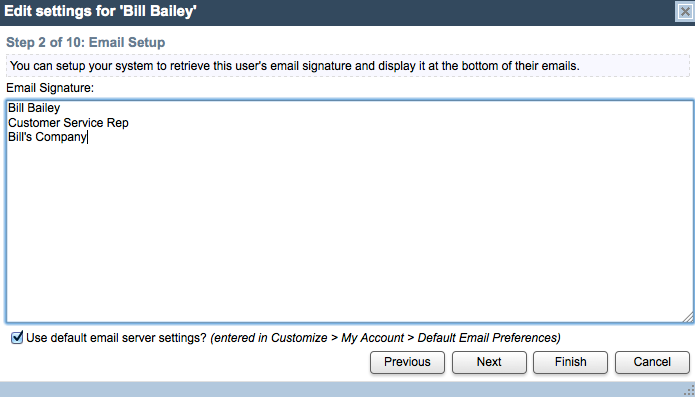
Task: Go back with the Previous button
Action: [x=407, y=362]
